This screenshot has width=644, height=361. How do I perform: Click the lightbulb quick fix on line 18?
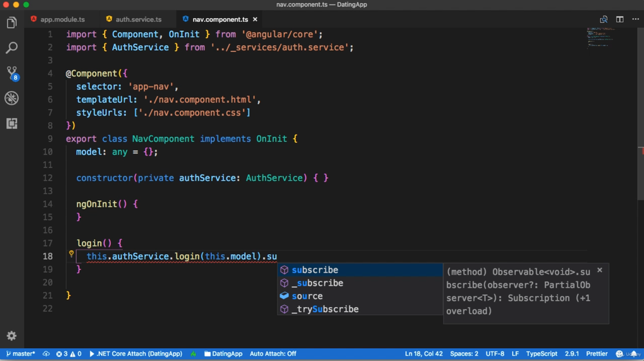pos(71,254)
